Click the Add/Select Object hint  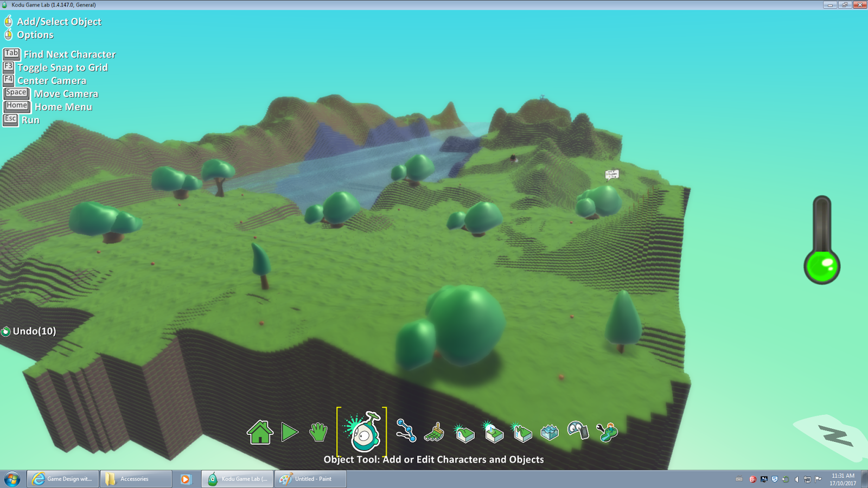[53, 22]
